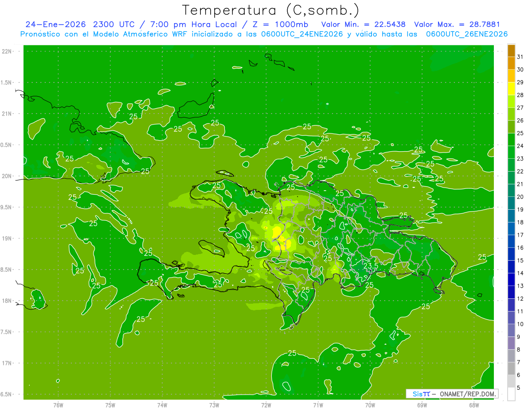Click the SisTT logo text
Viewport: 532px width, 411px height.
pos(421,394)
